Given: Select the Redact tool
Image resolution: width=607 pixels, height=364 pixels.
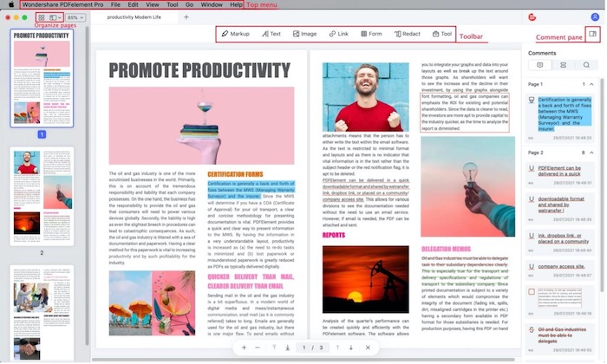Looking at the screenshot, I should (407, 34).
